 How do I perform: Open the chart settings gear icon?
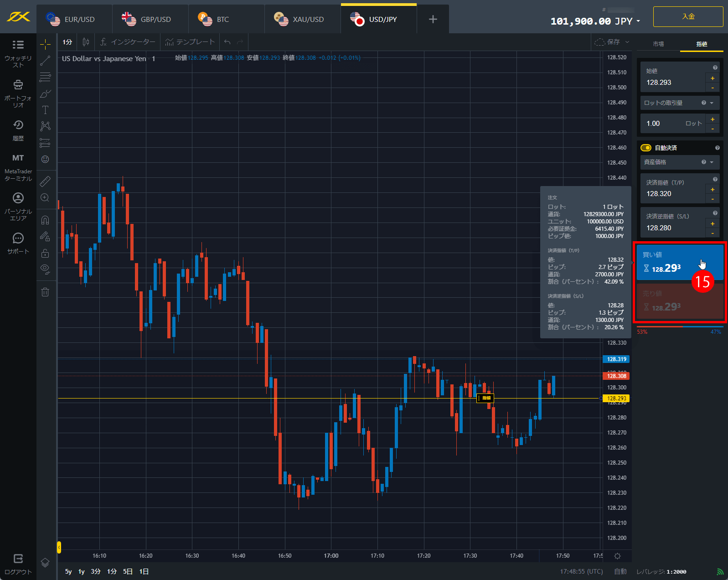617,556
